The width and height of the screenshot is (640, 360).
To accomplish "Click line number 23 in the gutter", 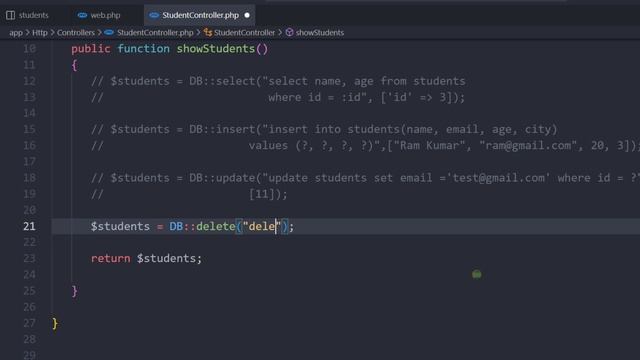I will point(29,258).
